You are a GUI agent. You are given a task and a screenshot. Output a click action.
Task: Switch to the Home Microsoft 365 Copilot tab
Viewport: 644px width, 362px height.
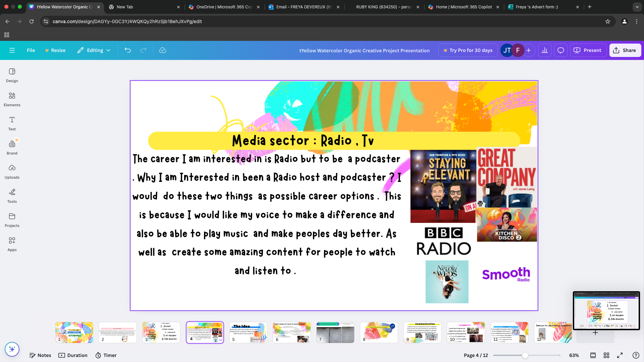click(x=464, y=7)
